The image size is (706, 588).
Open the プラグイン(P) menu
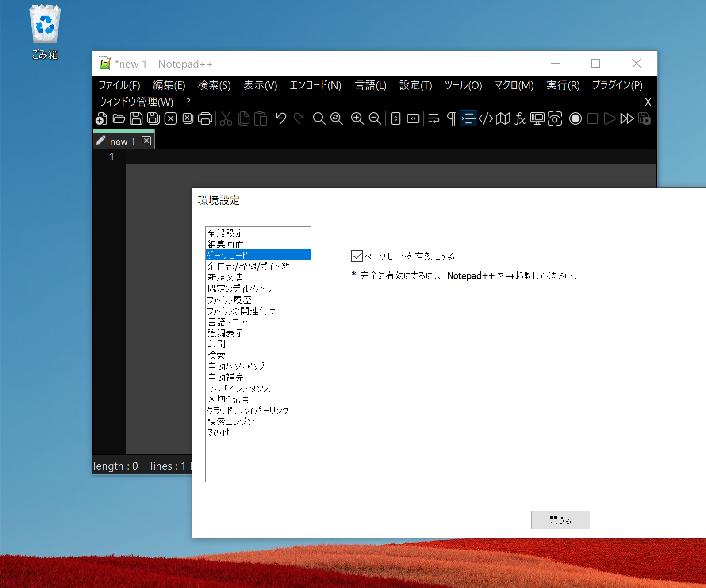point(618,85)
